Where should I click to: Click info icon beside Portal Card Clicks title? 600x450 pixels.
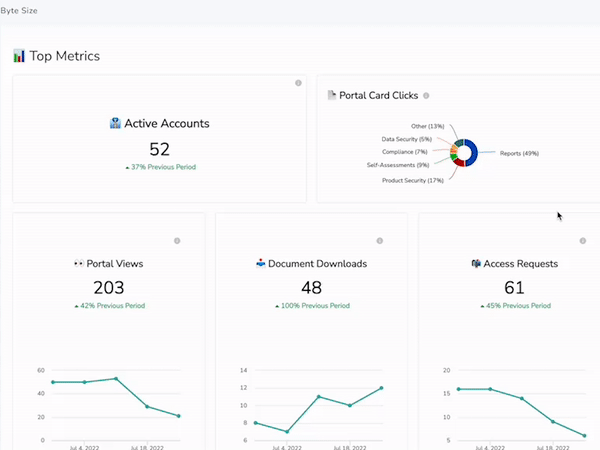coord(426,96)
